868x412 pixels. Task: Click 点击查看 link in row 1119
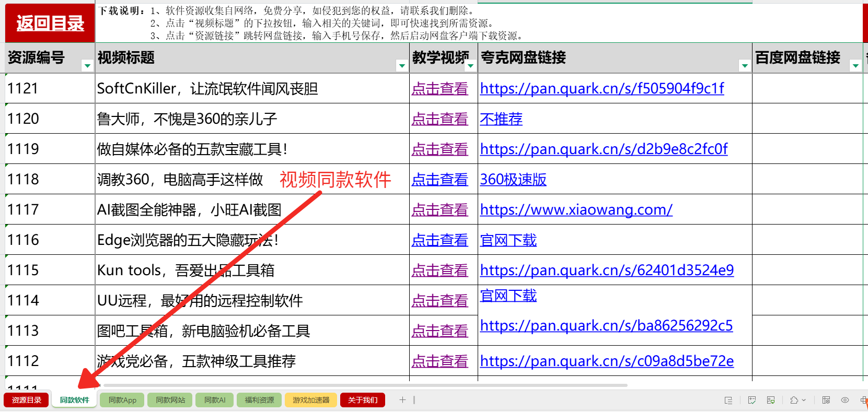440,149
